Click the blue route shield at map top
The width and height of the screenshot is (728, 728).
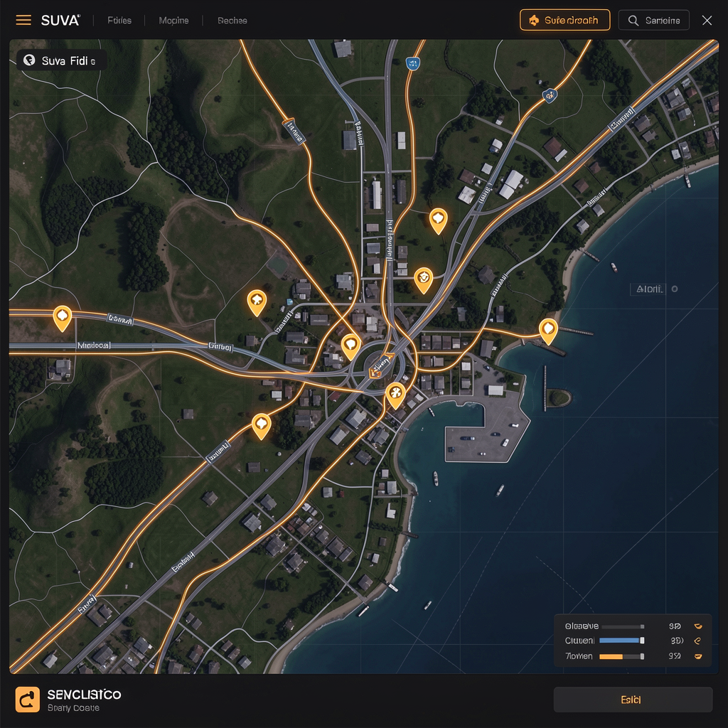point(413,63)
